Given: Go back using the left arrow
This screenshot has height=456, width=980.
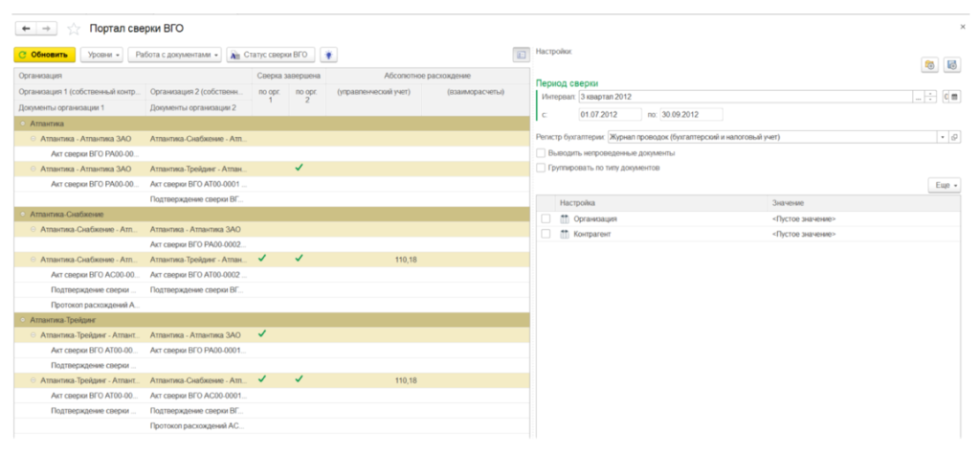Looking at the screenshot, I should coord(26,29).
